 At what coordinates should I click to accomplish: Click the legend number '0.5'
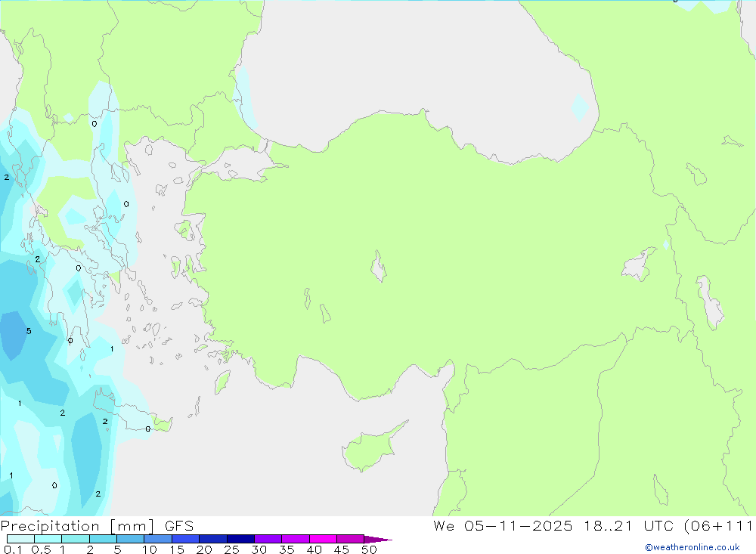tap(41, 549)
